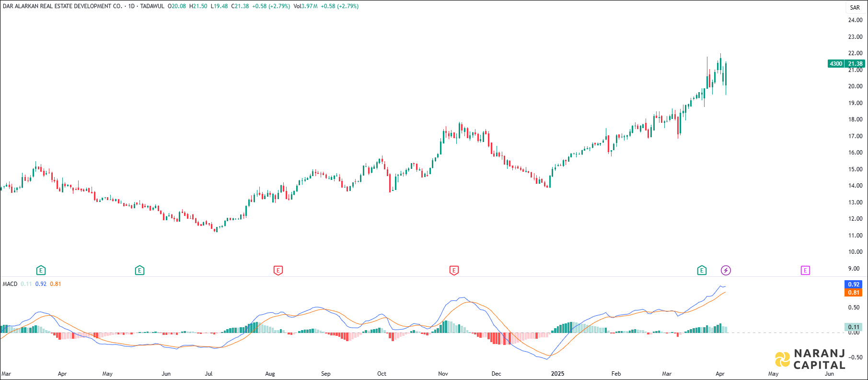Click the 2025 label on time axis
Viewport: 868px width, 380px height.
tap(557, 374)
